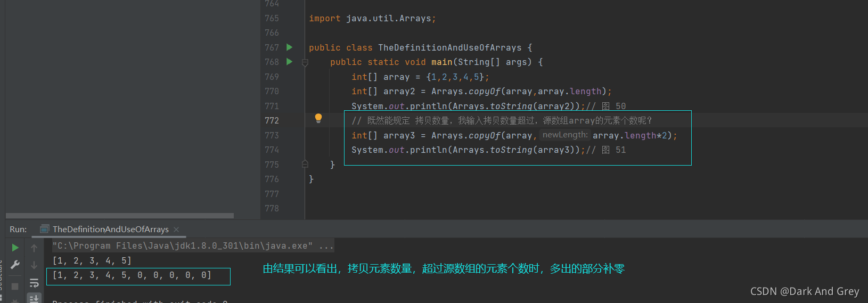
Task: Rerun the program in the Run panel
Action: point(15,248)
